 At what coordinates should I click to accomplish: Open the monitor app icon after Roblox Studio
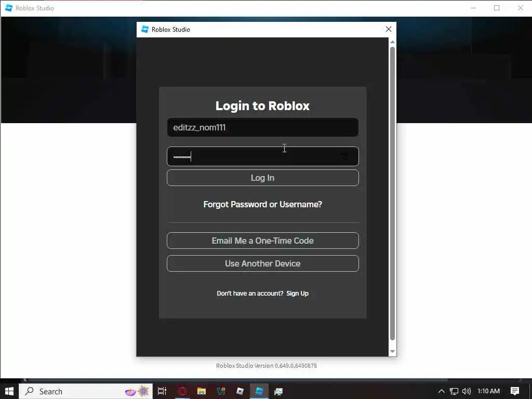click(278, 391)
